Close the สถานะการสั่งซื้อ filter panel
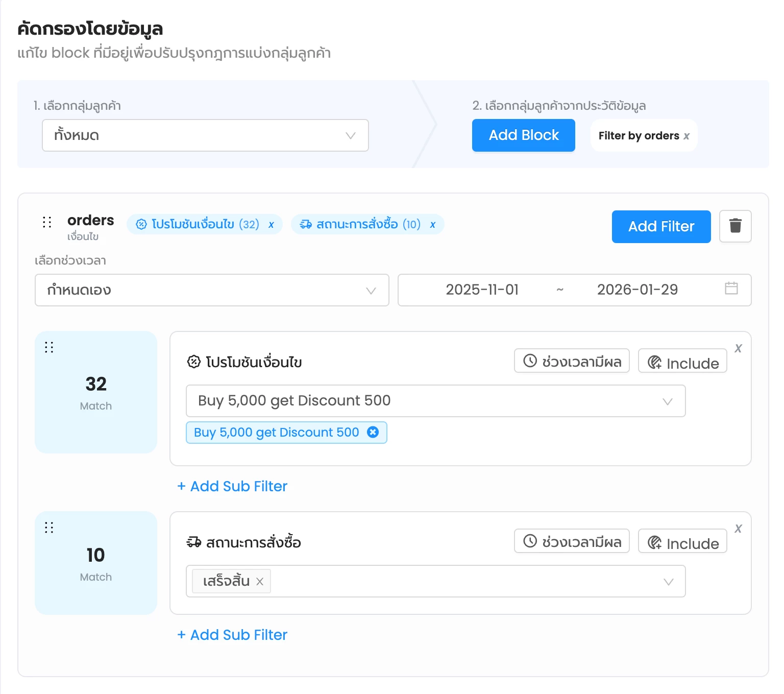The image size is (784, 694). coord(738,529)
